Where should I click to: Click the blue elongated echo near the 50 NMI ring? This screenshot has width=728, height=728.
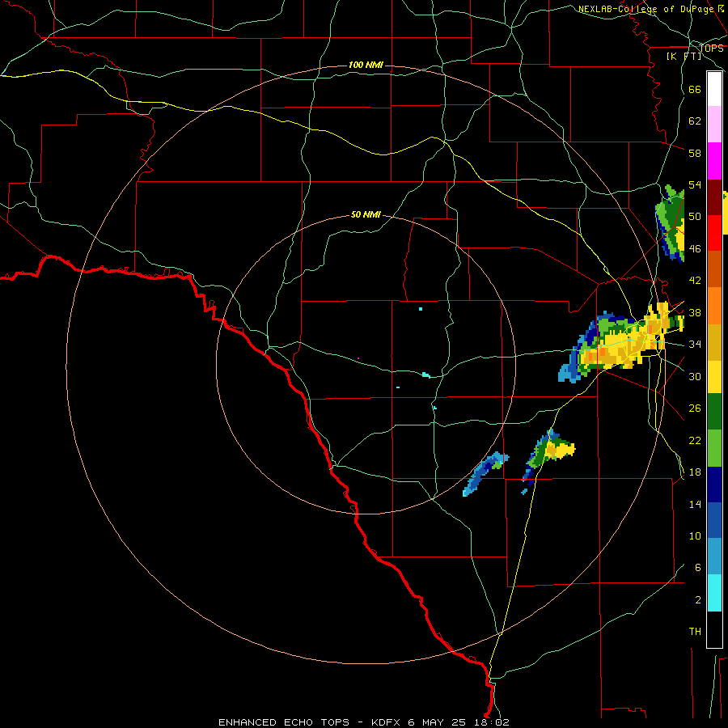(485, 473)
